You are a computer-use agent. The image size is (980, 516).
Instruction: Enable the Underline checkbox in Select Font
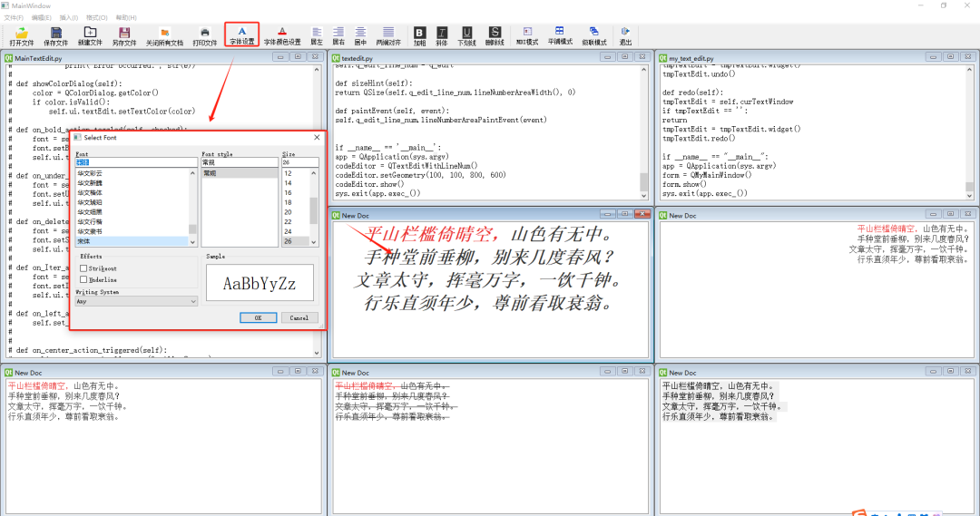point(83,280)
